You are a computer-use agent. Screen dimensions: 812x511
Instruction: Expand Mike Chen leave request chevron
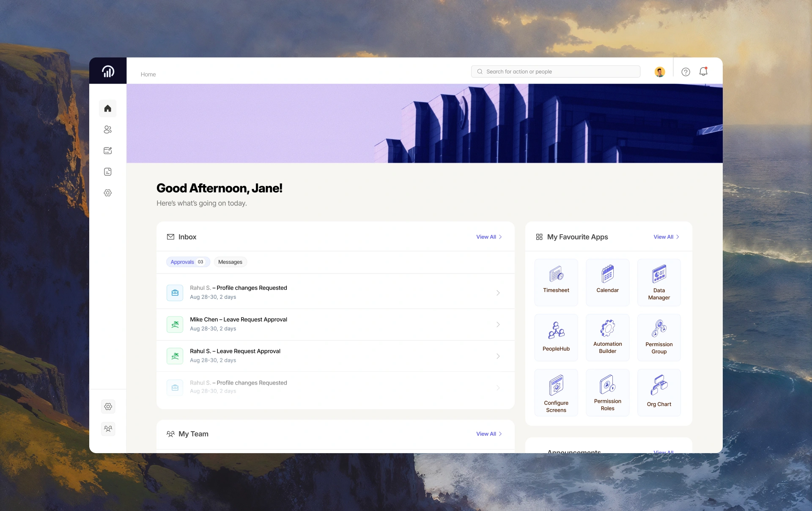[498, 325]
